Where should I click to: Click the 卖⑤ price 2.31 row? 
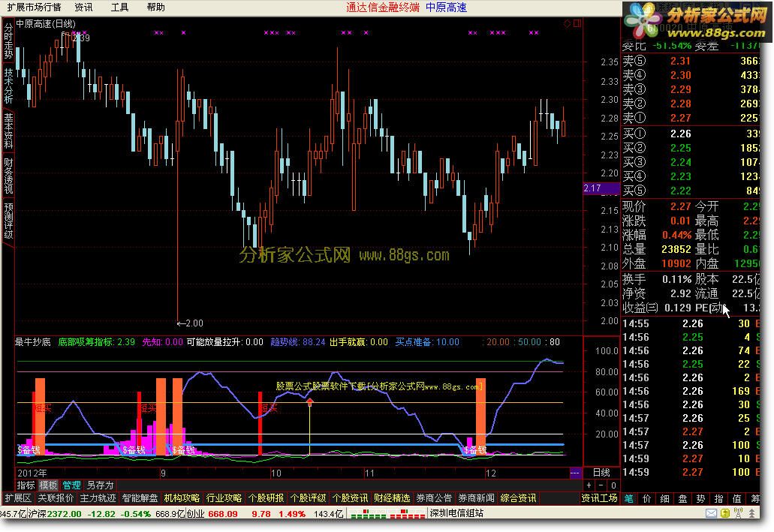click(691, 62)
